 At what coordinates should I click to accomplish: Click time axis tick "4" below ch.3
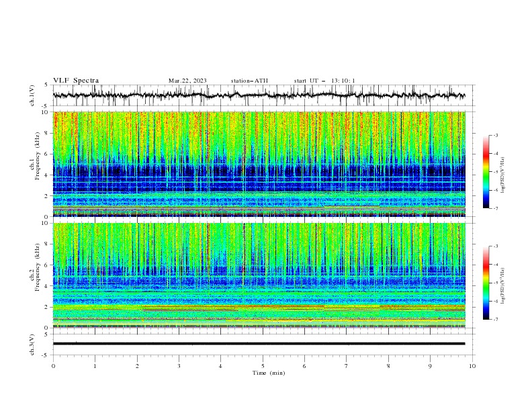coord(220,366)
